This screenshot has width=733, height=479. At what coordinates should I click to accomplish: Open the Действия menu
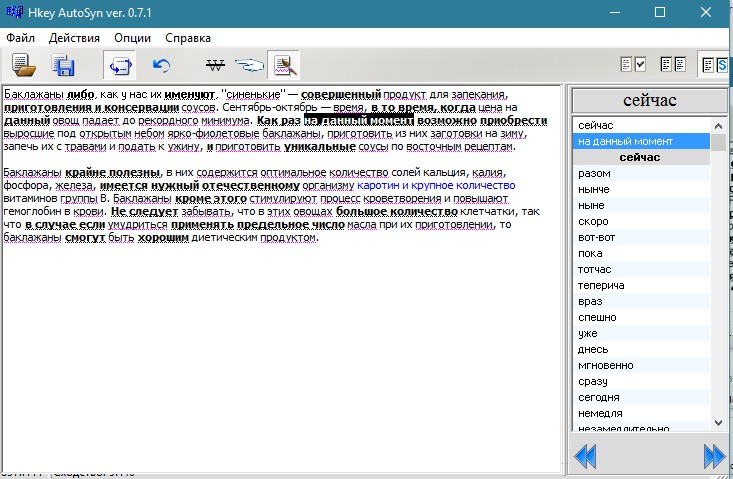point(74,38)
